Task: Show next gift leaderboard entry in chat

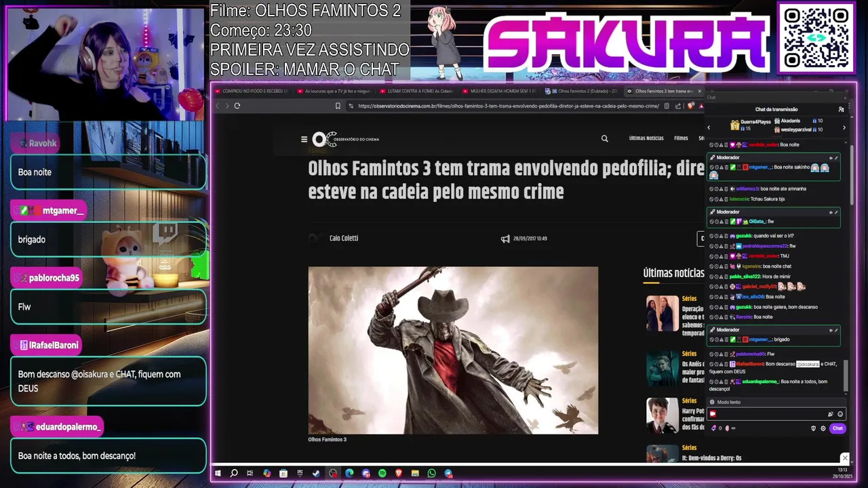Action: (844, 127)
